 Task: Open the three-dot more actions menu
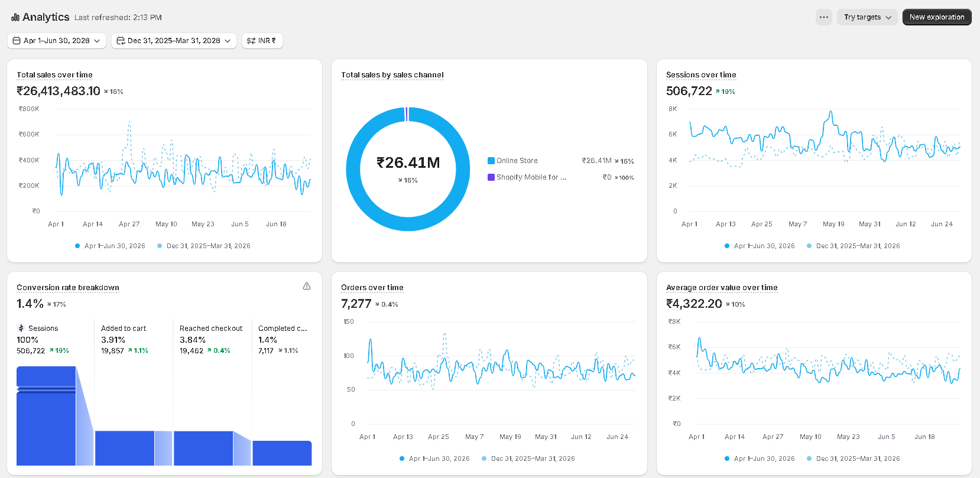tap(824, 17)
